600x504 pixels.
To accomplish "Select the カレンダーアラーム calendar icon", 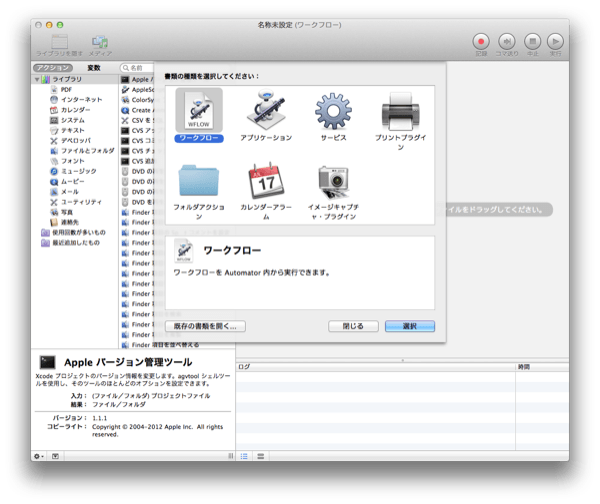I will pyautogui.click(x=266, y=180).
